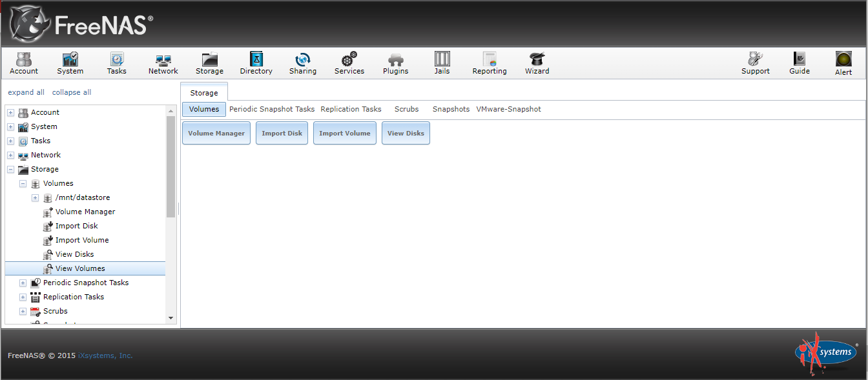Click the View Disks button
The width and height of the screenshot is (868, 380).
(406, 133)
